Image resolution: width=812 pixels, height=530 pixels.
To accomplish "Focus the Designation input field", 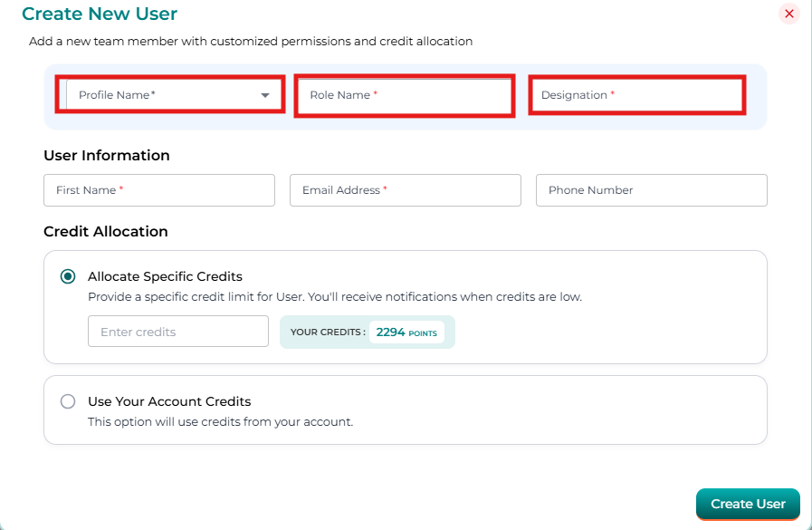I will tap(637, 95).
